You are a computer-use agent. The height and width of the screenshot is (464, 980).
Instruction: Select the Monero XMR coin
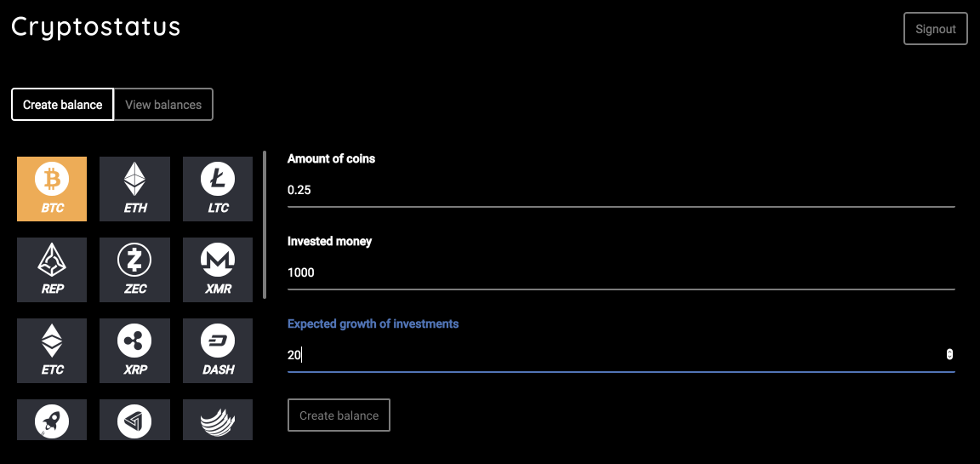pyautogui.click(x=218, y=269)
